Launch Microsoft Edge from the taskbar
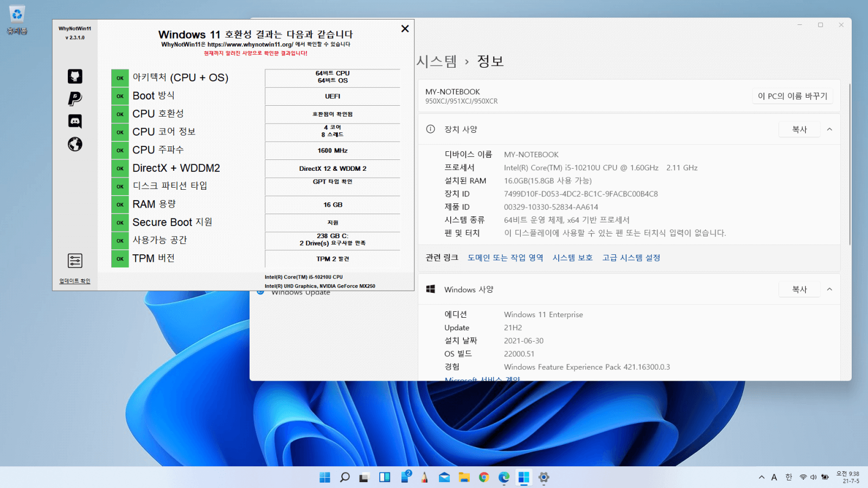 click(504, 477)
